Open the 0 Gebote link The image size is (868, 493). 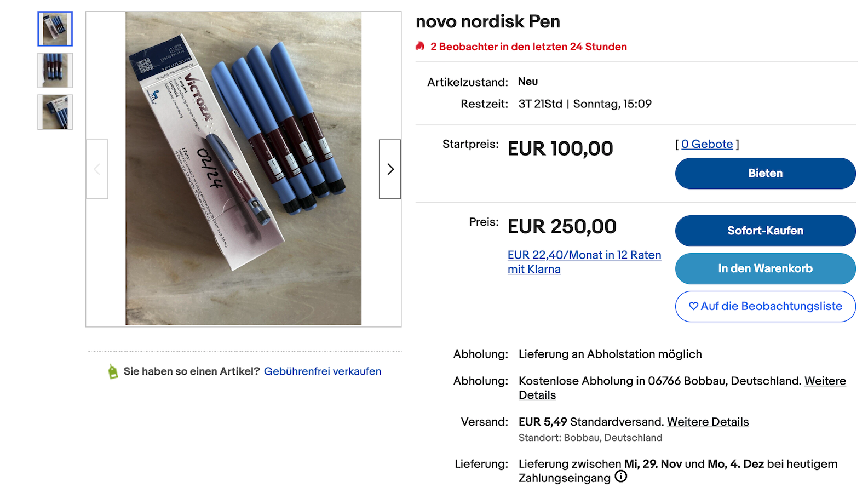(707, 144)
